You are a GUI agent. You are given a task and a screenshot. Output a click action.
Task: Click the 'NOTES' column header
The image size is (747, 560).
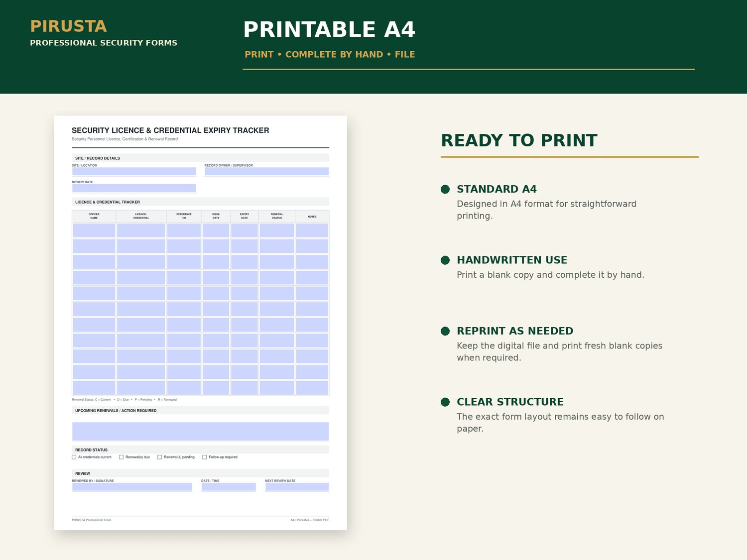[312, 217]
